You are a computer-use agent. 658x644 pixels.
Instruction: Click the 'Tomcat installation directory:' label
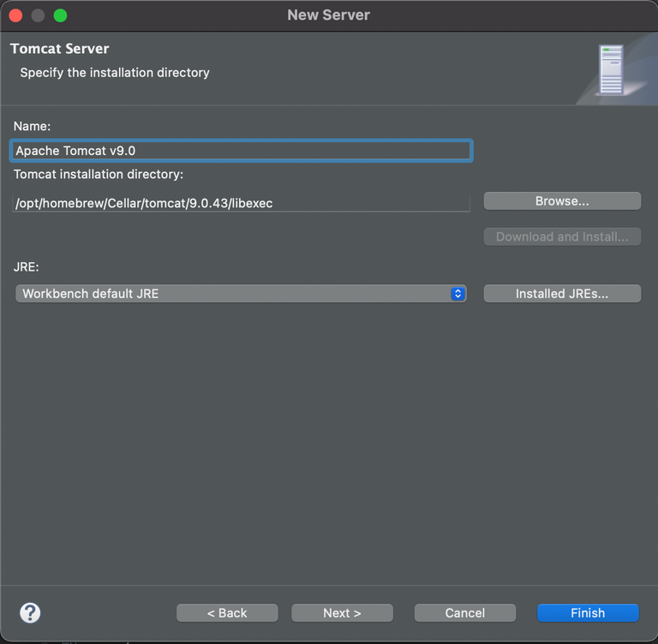coord(99,174)
